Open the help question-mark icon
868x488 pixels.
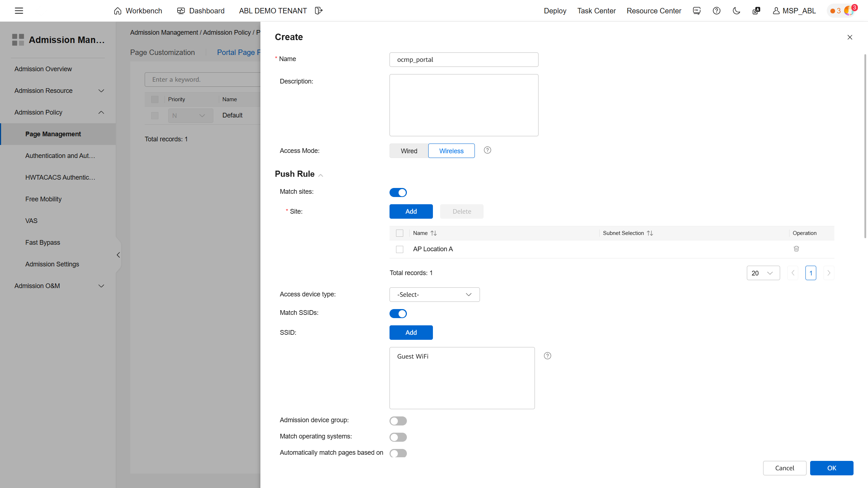point(716,11)
